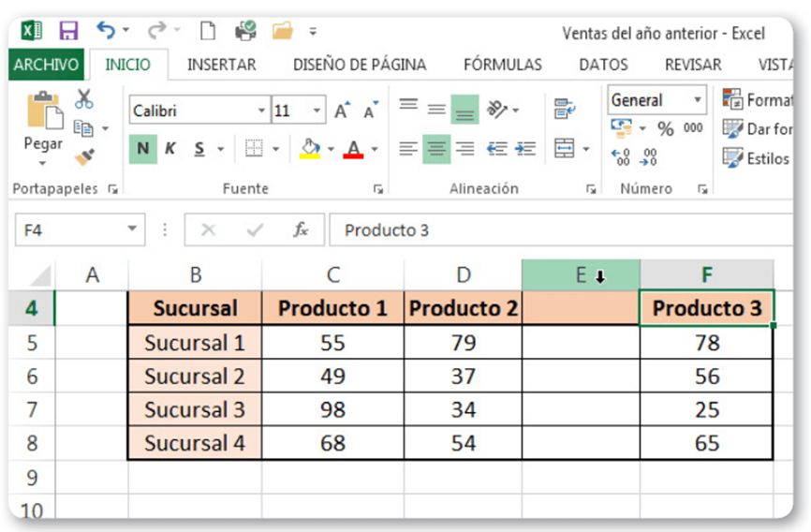Open file using the folder icon
Screen dimensions: 811x532
pyautogui.click(x=283, y=31)
